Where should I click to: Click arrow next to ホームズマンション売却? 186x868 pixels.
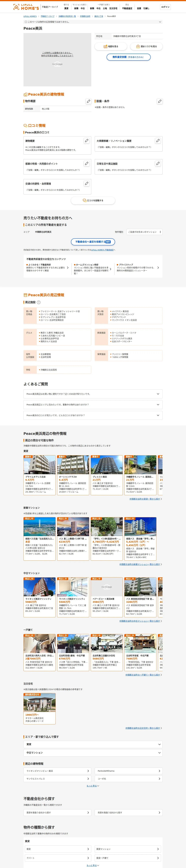click(x=111, y=269)
